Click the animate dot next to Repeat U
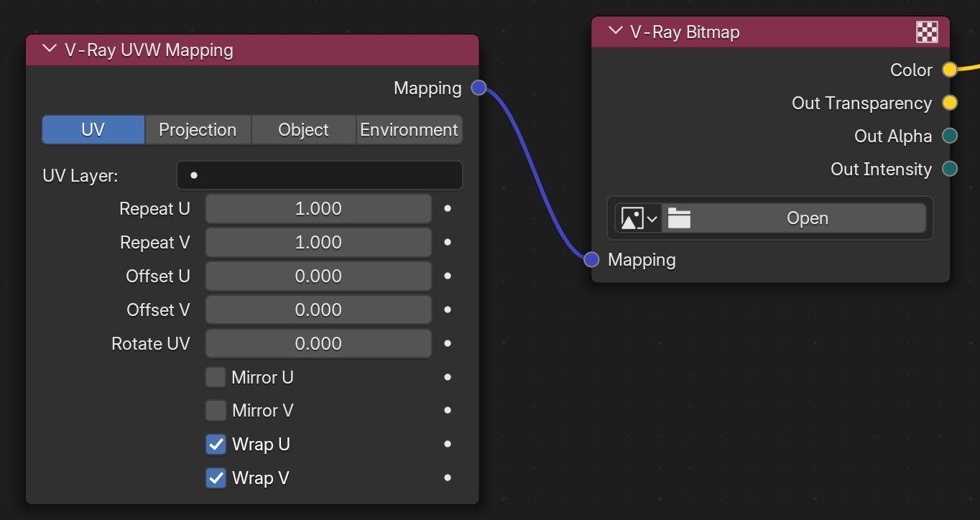This screenshot has width=980, height=520. tap(448, 209)
